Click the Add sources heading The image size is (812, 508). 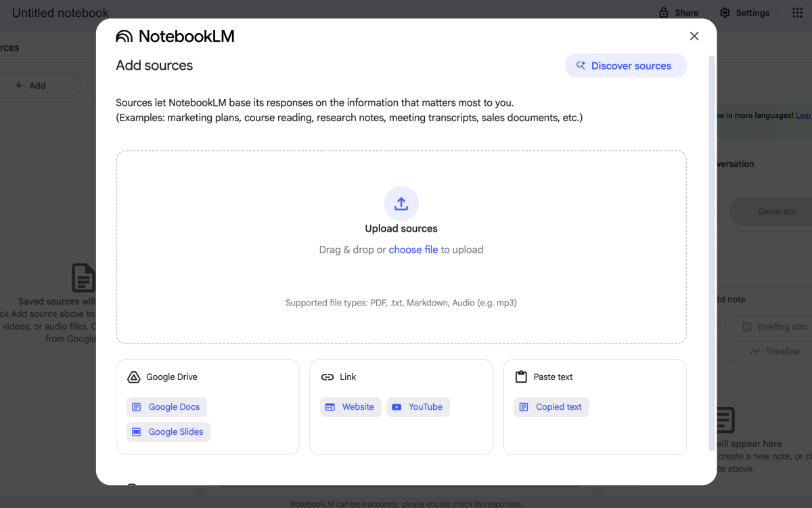point(154,66)
